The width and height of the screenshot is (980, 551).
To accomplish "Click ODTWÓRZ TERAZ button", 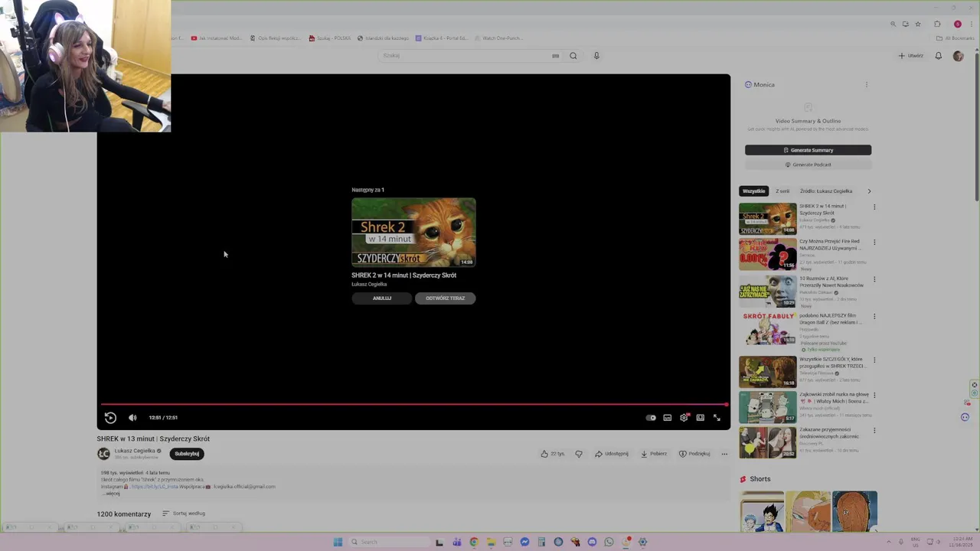I will pyautogui.click(x=445, y=298).
